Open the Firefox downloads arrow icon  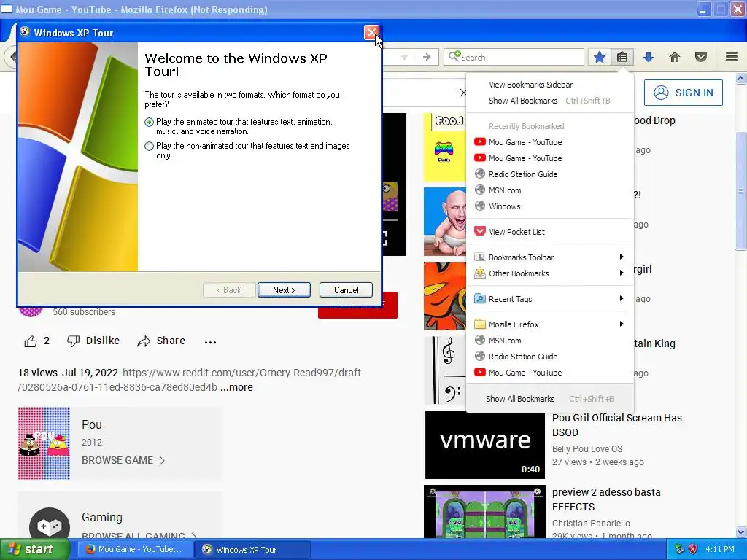point(649,57)
